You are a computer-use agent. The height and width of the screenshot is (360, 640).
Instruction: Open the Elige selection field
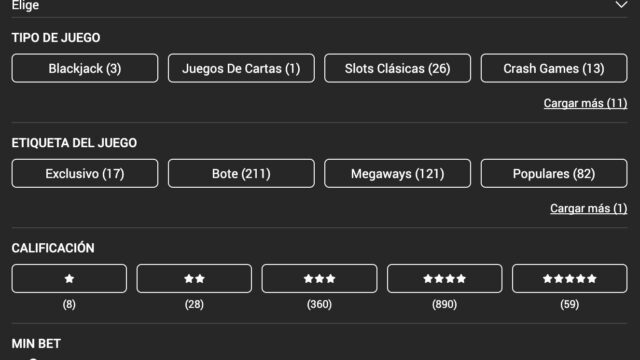(319, 6)
